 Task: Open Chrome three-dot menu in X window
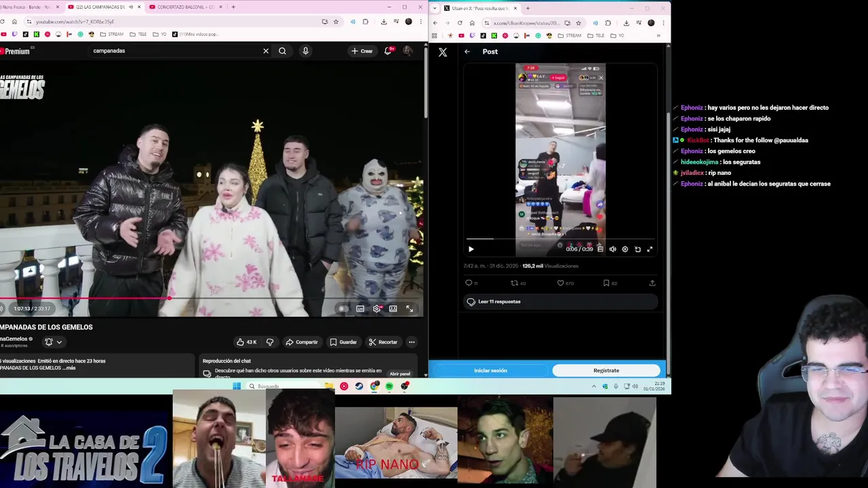point(663,23)
